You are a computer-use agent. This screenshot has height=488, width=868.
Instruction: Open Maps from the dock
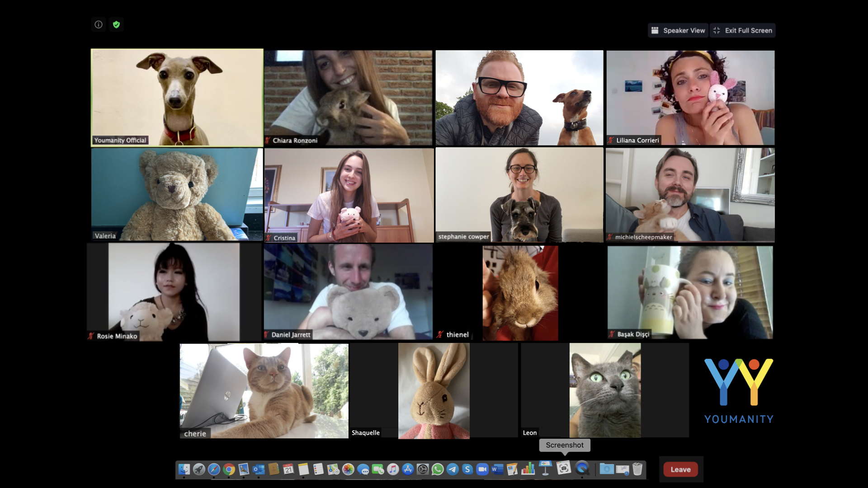(x=333, y=469)
